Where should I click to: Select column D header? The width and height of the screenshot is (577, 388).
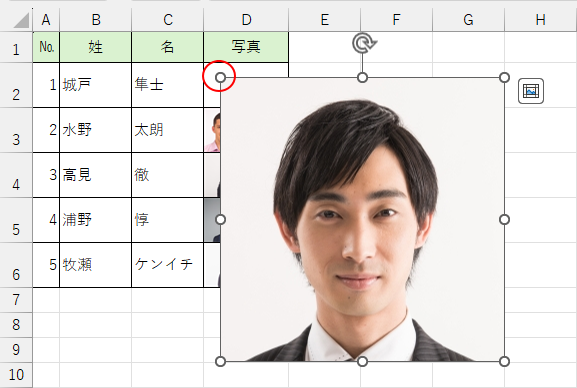[x=246, y=20]
